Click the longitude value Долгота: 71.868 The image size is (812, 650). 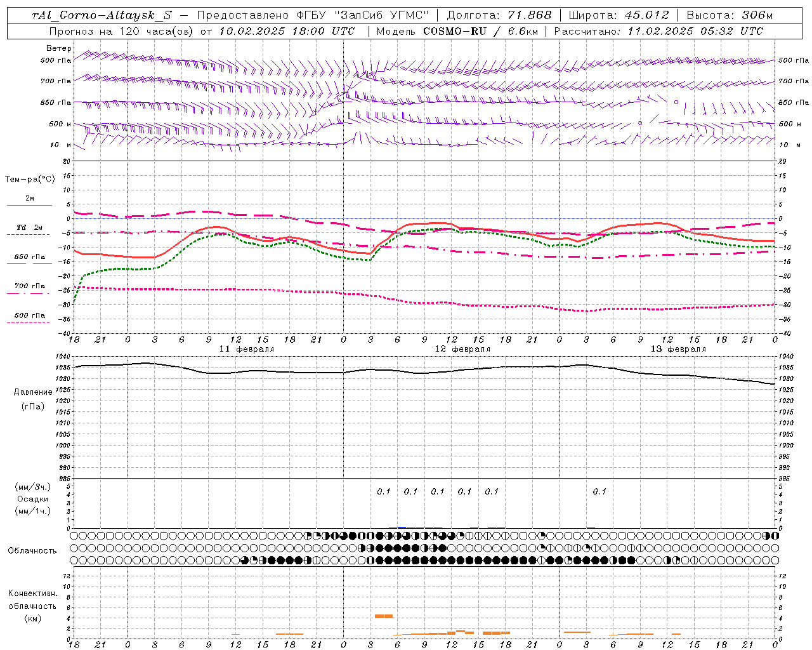tap(499, 16)
